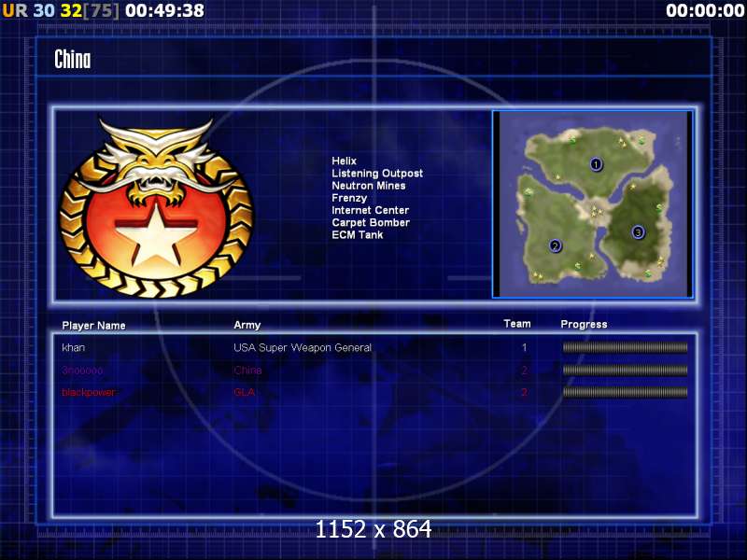Click USA Super Weapon General army

pos(303,348)
